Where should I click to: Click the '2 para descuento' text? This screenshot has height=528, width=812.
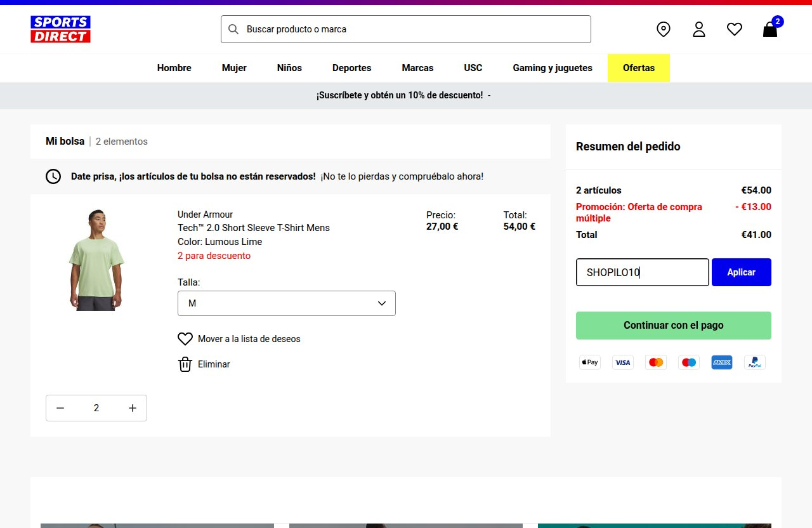214,256
